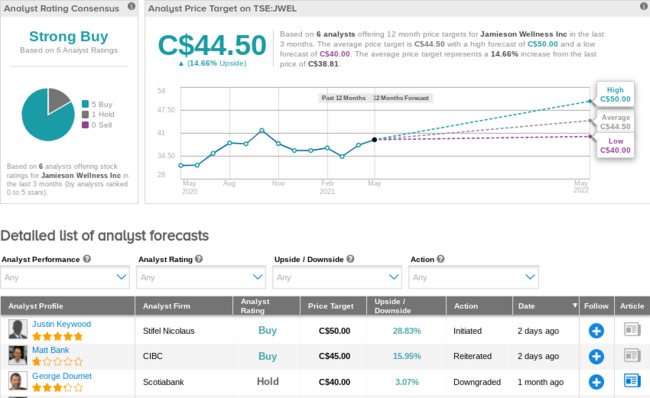Click the black May current-price chart point
The image size is (650, 398).
pos(374,140)
